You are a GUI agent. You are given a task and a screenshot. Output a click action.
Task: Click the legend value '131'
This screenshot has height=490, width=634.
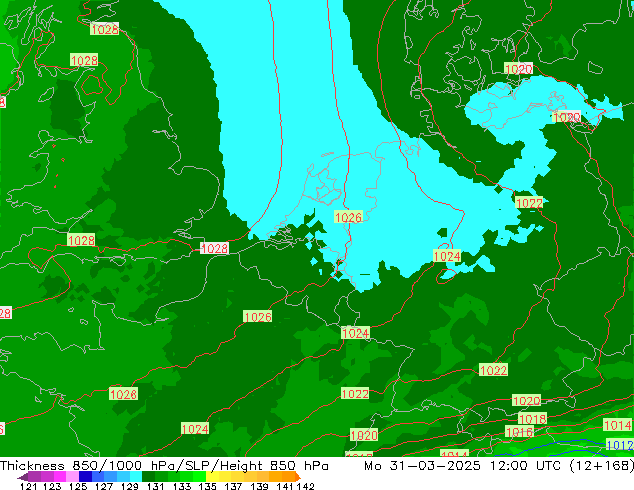tap(156, 486)
